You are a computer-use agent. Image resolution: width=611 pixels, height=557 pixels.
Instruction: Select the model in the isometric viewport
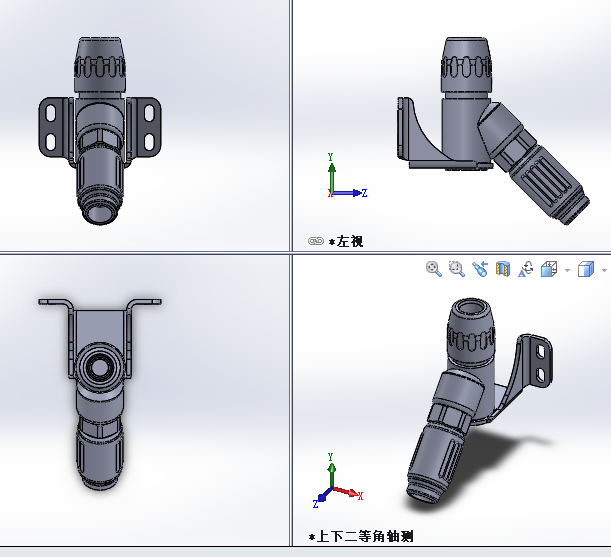pyautogui.click(x=479, y=401)
